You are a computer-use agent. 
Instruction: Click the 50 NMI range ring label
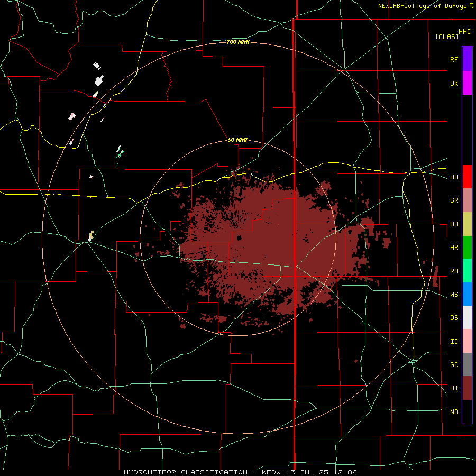click(237, 140)
